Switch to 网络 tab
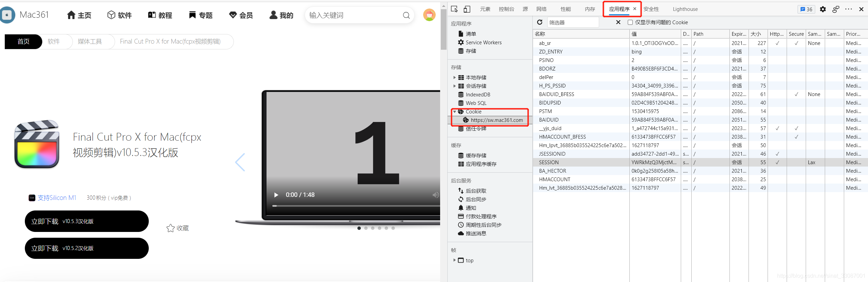868x282 pixels. pos(541,9)
